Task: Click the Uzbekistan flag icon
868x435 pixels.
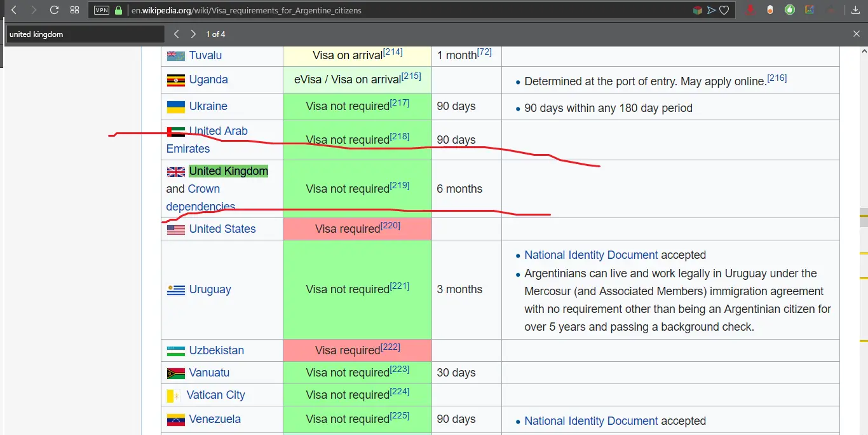Action: point(176,351)
